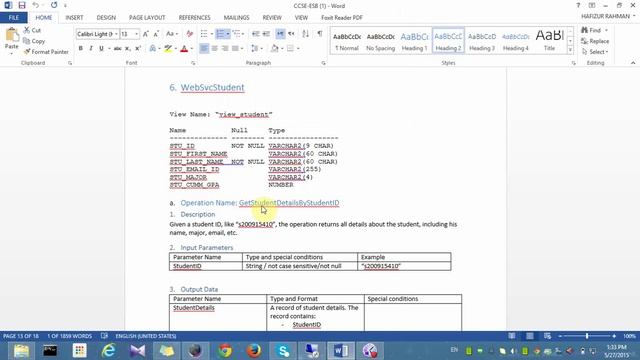Align text left
Viewport: 640px width, 360px height.
pos(204,49)
